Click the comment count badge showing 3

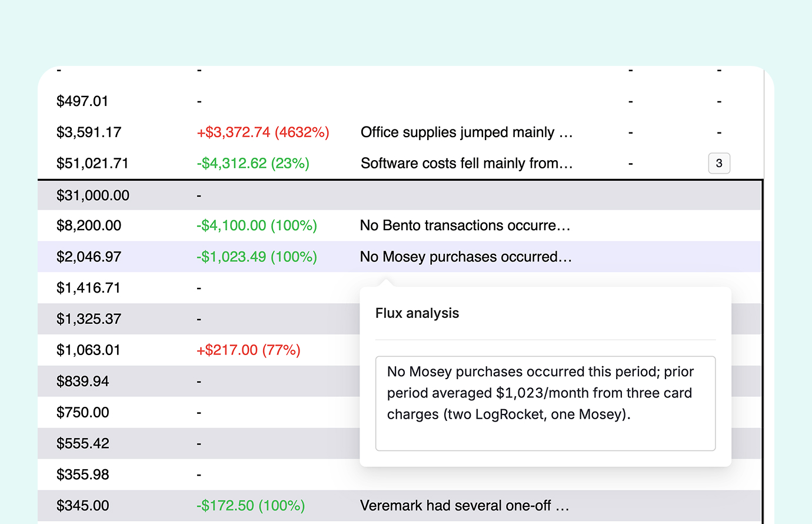coord(719,164)
